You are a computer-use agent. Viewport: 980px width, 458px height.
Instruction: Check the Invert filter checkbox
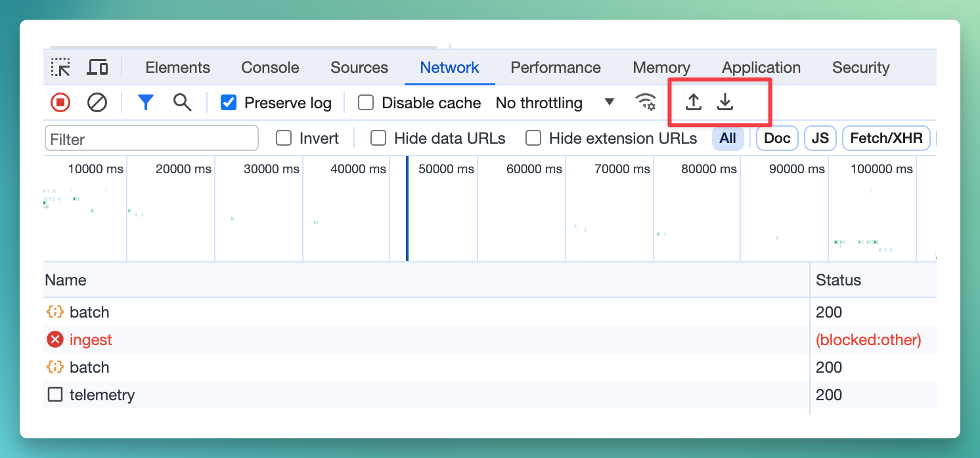point(284,138)
